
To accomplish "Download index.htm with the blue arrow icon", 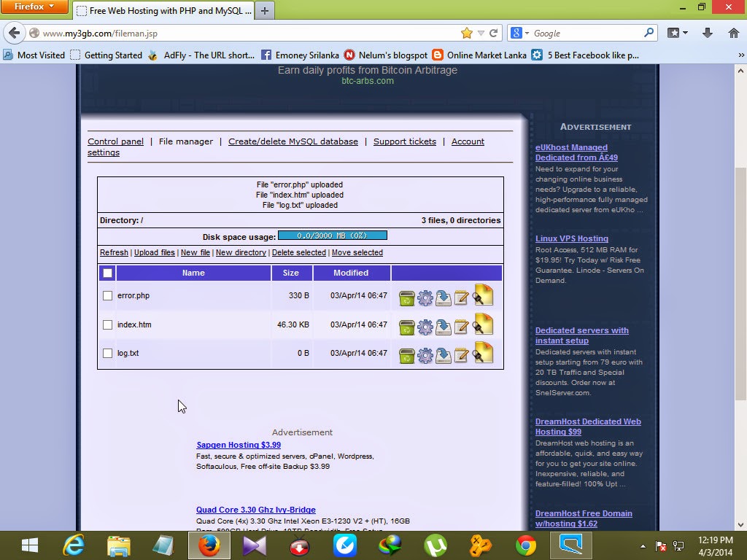I will click(443, 327).
